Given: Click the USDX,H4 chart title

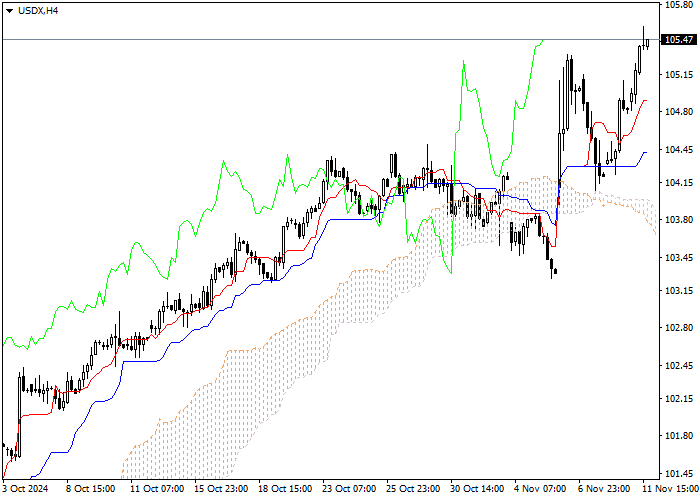Looking at the screenshot, I should pos(38,11).
